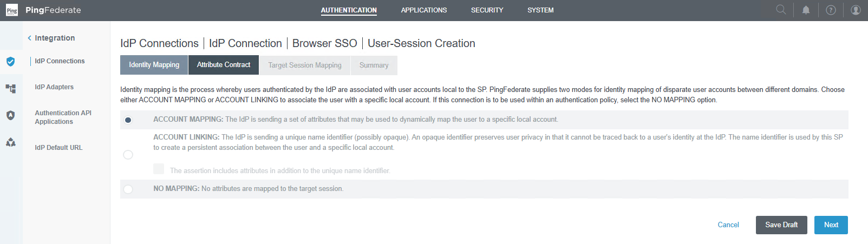Open the SECURITY menu
Screen dimensions: 868x244
click(x=487, y=10)
